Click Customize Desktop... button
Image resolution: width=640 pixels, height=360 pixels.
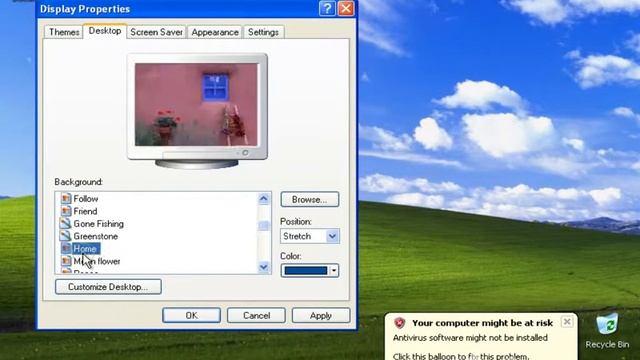(x=108, y=287)
